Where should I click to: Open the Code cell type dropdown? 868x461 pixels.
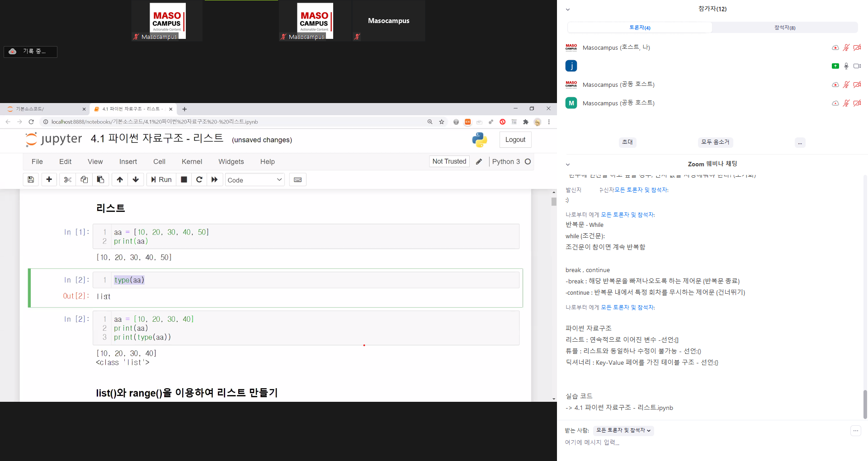tap(255, 180)
